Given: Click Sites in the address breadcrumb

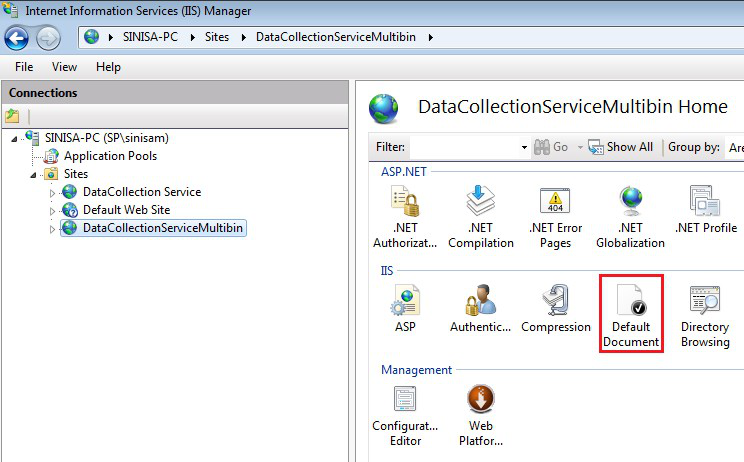Looking at the screenshot, I should pyautogui.click(x=217, y=37).
